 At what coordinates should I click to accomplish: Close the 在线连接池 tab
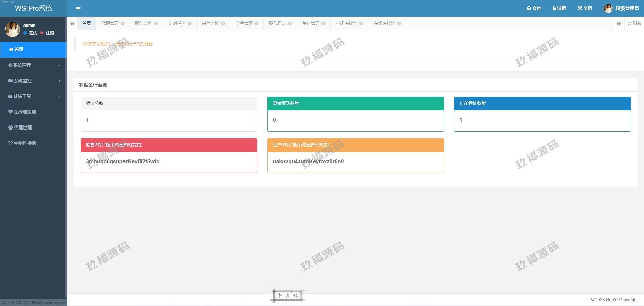pos(399,23)
